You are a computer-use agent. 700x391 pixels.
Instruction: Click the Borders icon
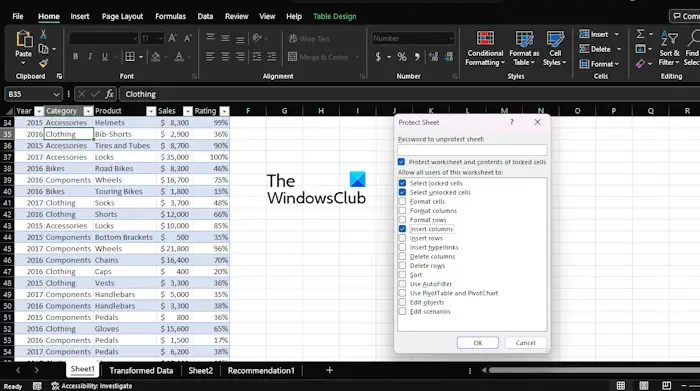[130, 57]
